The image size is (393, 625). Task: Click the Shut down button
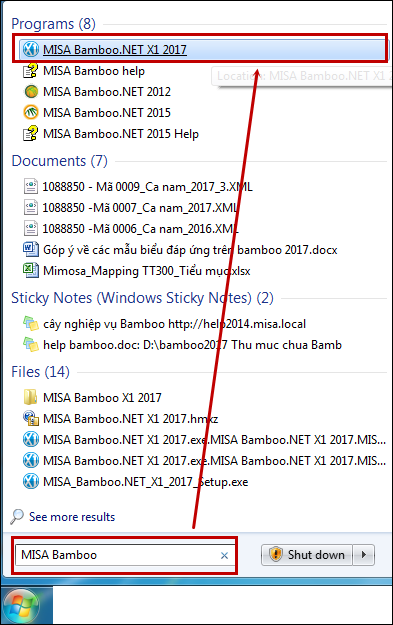tap(307, 555)
